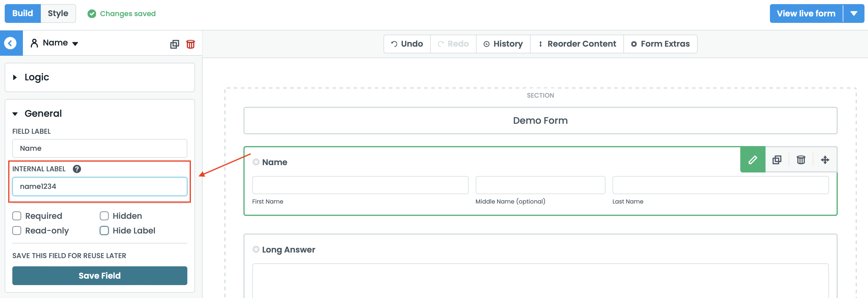Click the back arrow icon in sidebar

click(11, 43)
